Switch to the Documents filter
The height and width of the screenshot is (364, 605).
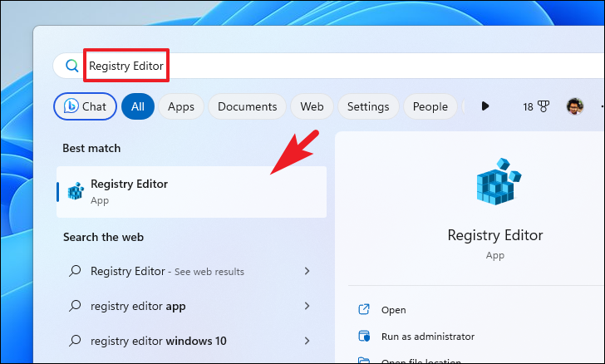[248, 106]
